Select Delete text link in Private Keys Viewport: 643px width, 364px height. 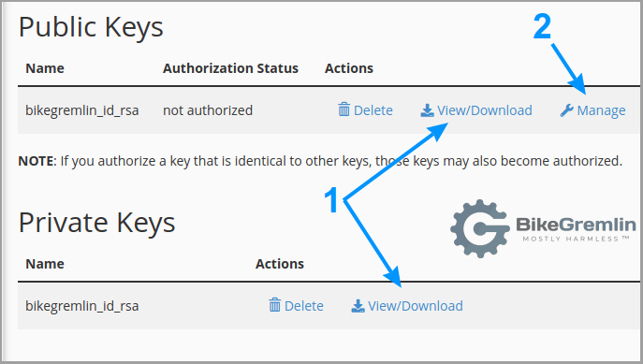[x=304, y=306]
